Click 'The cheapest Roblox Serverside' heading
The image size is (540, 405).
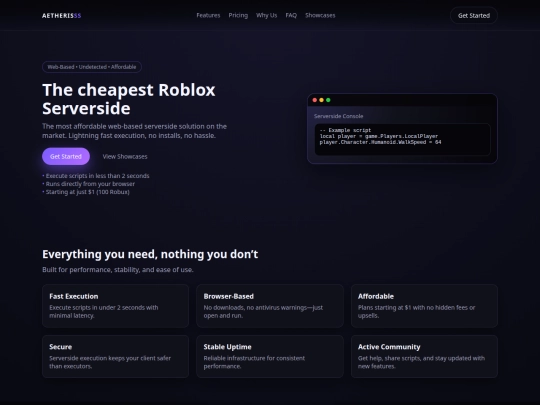pos(128,99)
